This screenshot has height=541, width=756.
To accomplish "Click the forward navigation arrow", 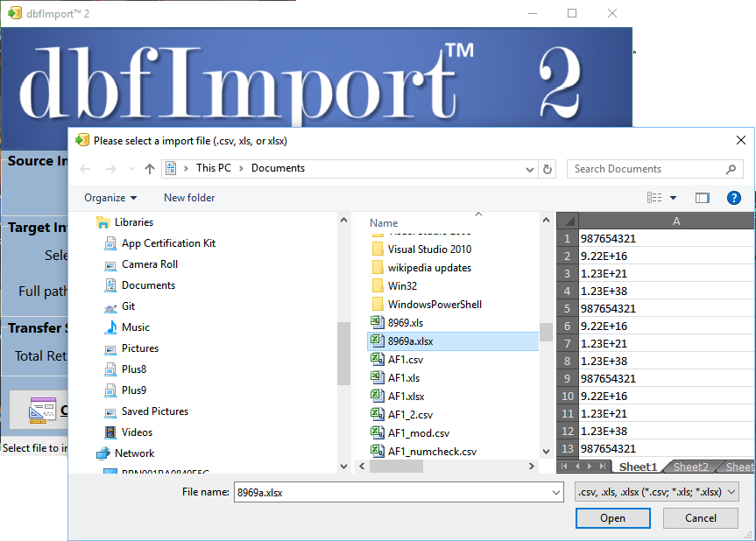I will (x=111, y=169).
